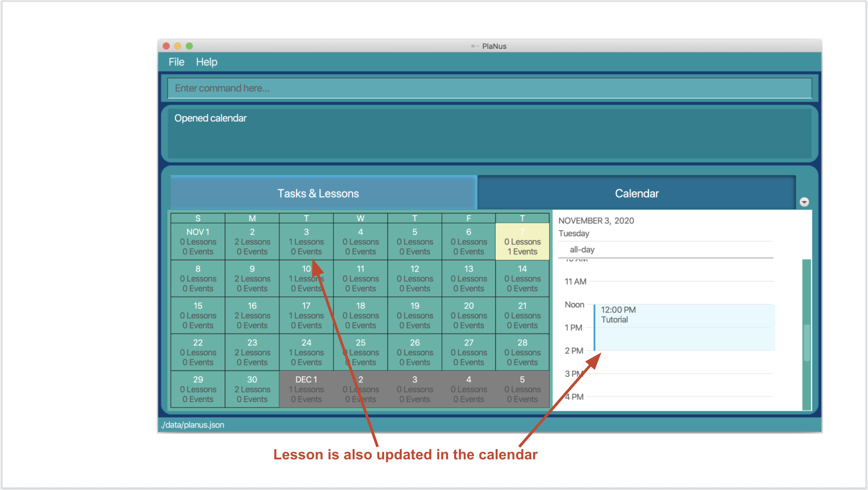
Task: Select November 5 calendar cell
Action: tap(415, 241)
